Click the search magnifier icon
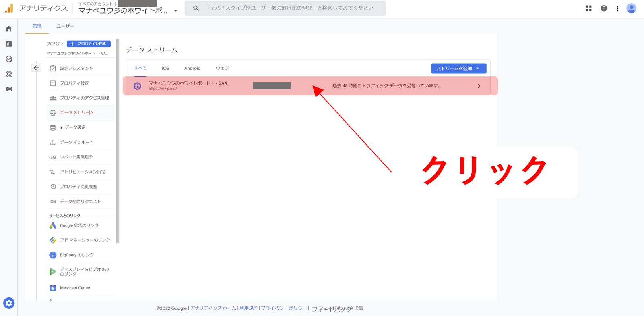The image size is (644, 316). (x=196, y=8)
